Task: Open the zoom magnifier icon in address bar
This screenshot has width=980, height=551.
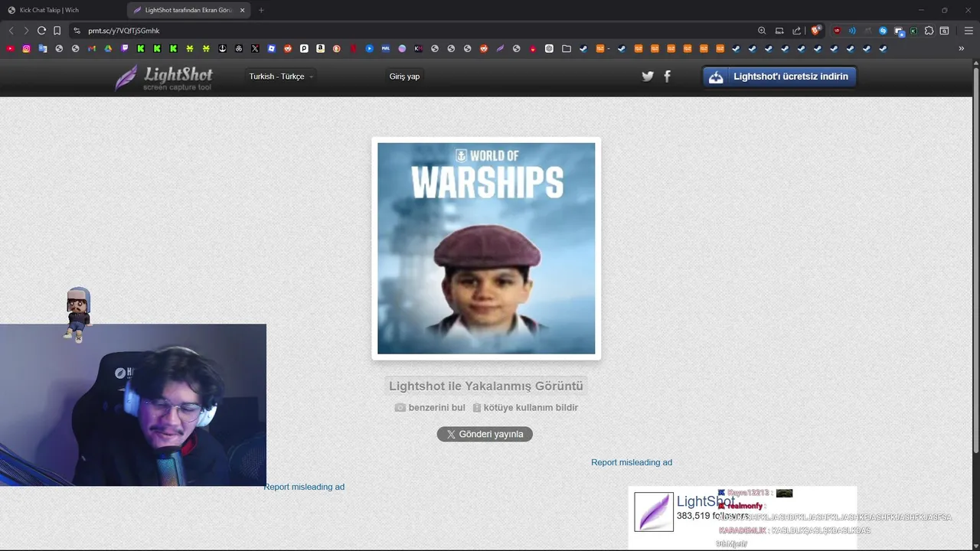Action: (x=762, y=31)
